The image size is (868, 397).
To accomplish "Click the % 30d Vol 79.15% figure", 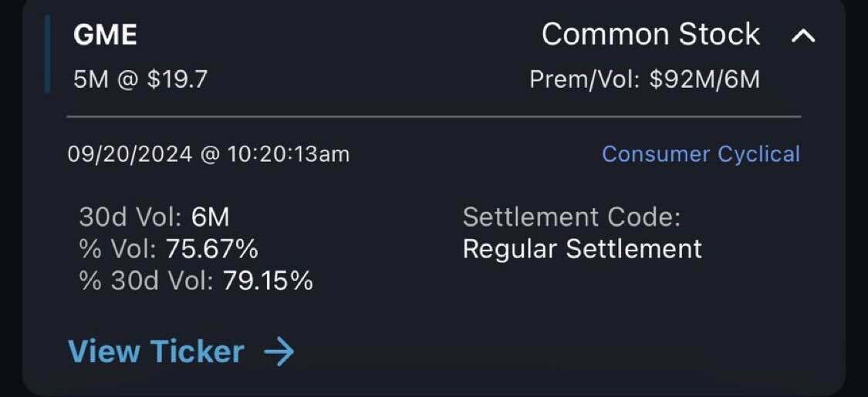I will click(x=268, y=281).
